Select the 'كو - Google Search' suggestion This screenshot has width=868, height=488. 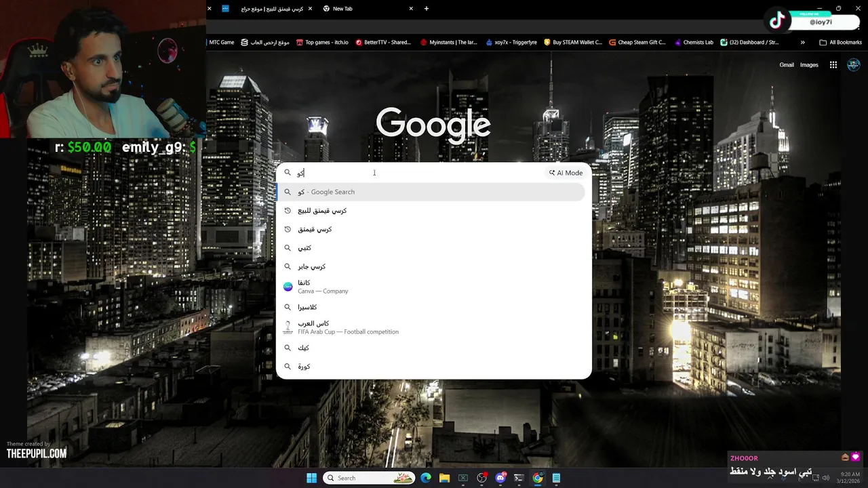[x=431, y=192]
